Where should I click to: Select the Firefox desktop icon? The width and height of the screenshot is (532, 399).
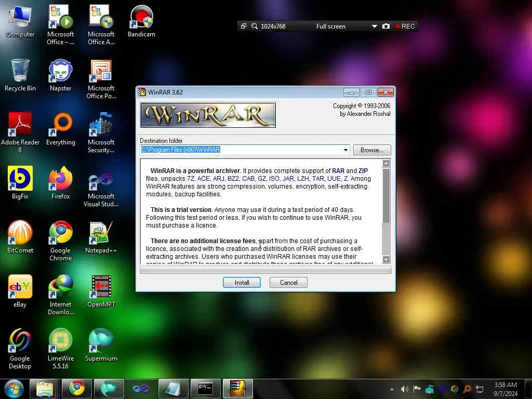tap(60, 183)
